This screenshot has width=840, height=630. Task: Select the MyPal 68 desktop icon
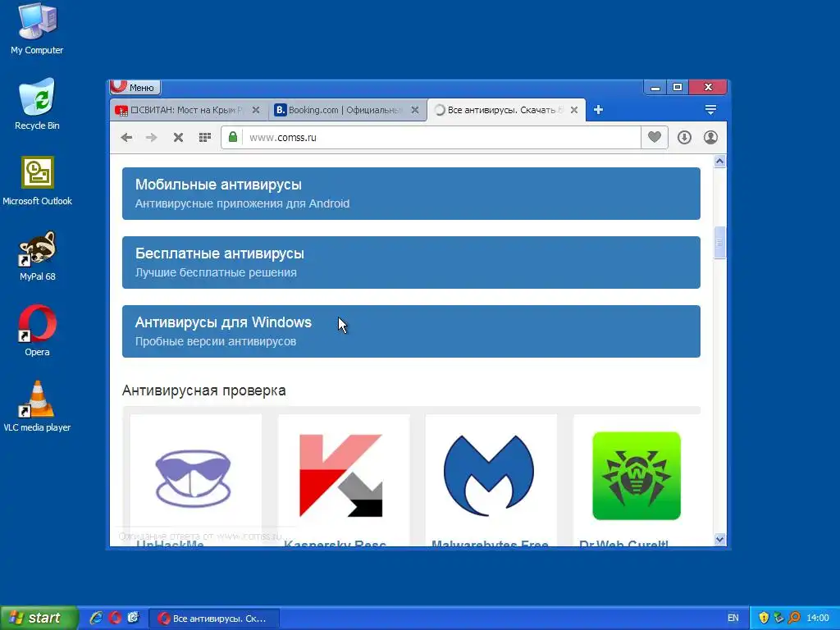tap(37, 256)
